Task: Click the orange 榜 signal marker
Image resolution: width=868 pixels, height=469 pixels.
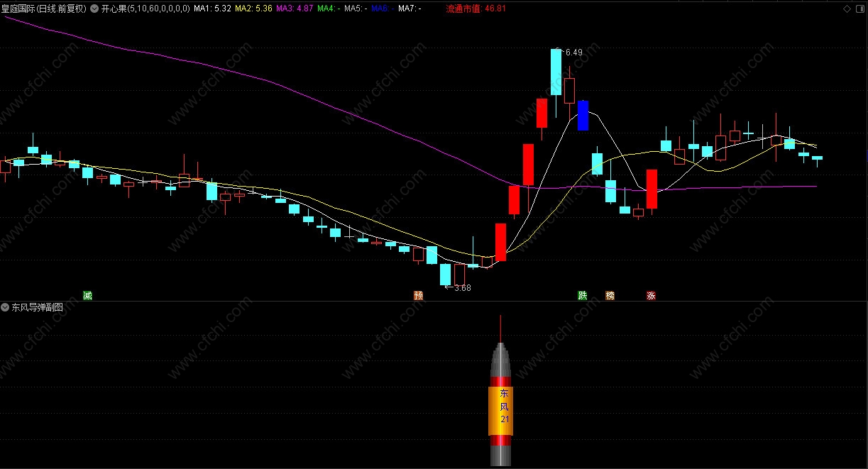Action: tap(610, 295)
